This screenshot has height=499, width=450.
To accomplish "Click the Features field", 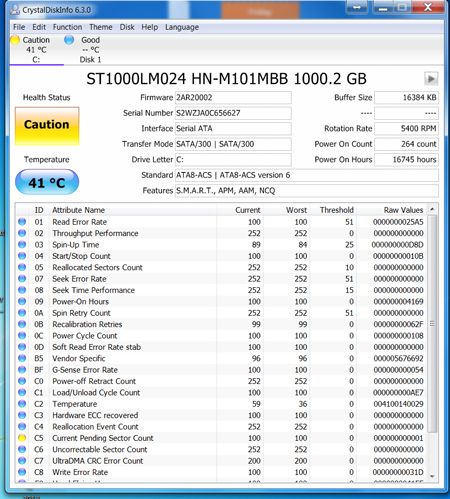I will [x=307, y=191].
